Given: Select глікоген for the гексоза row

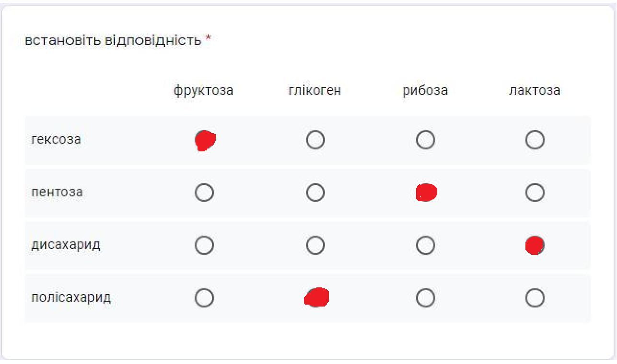Looking at the screenshot, I should [315, 140].
